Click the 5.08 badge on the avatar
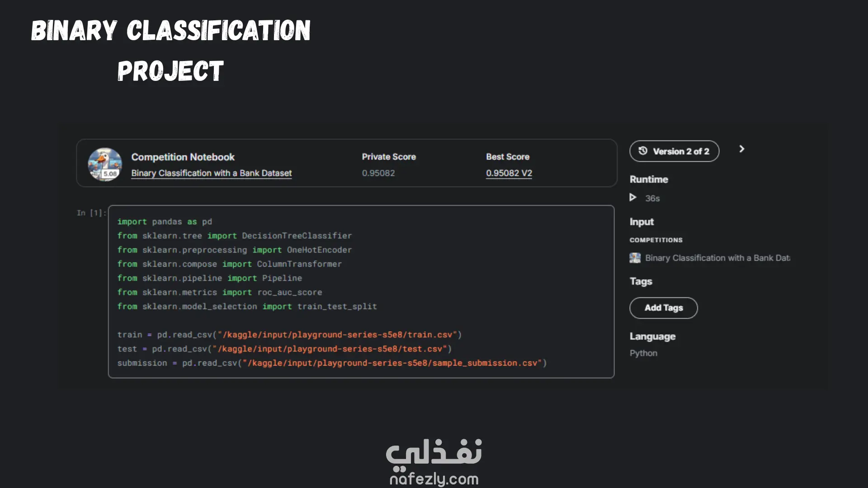This screenshot has width=868, height=488. [110, 174]
